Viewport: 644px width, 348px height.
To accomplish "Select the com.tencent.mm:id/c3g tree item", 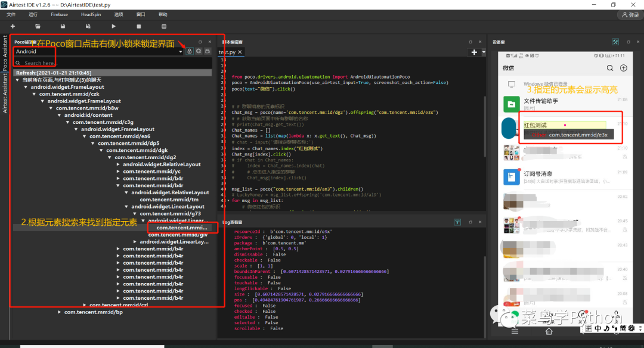I will click(103, 122).
